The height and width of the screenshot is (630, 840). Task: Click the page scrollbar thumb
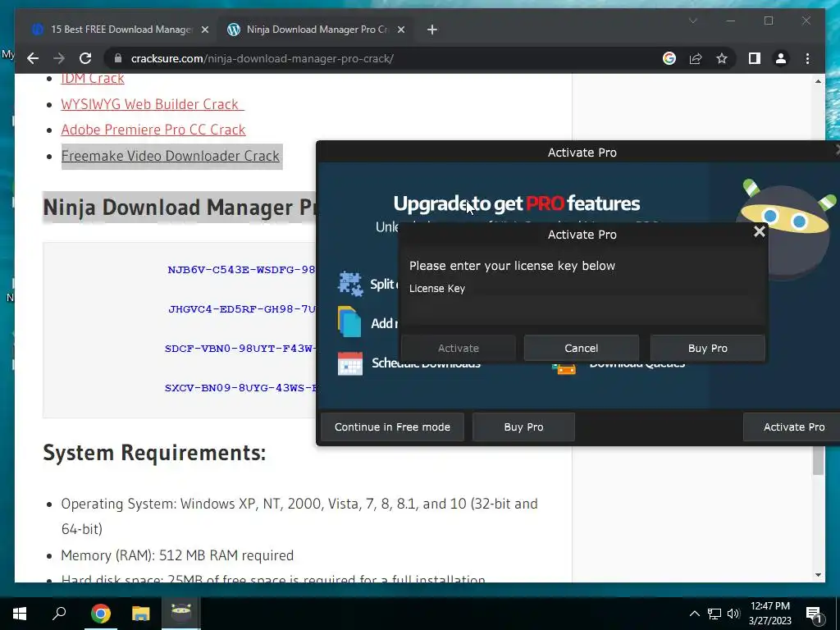coord(818,460)
